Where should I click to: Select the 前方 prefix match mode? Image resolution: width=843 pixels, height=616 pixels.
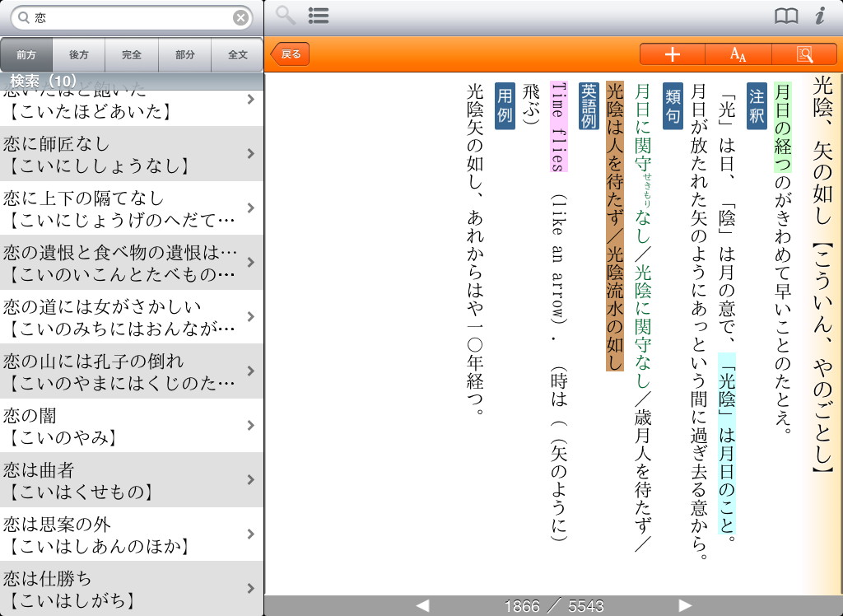click(26, 55)
